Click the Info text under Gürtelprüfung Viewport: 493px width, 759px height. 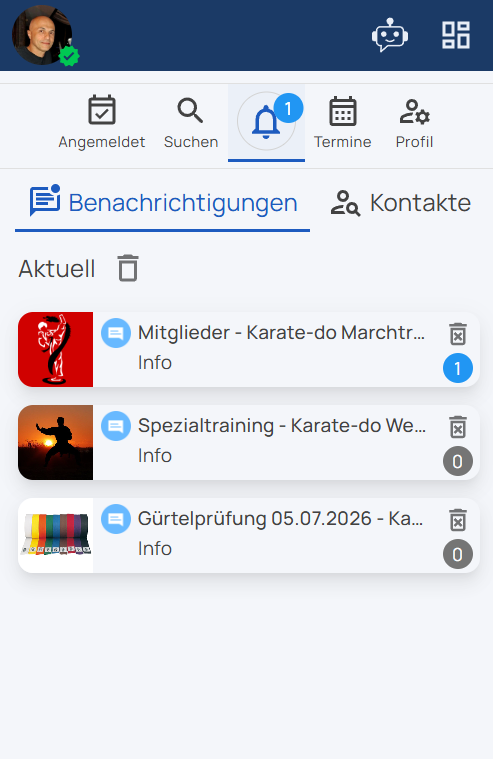click(155, 548)
